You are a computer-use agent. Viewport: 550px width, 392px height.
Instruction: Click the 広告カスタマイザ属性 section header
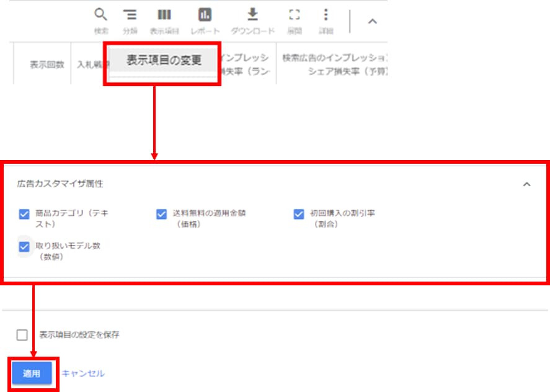pyautogui.click(x=60, y=184)
